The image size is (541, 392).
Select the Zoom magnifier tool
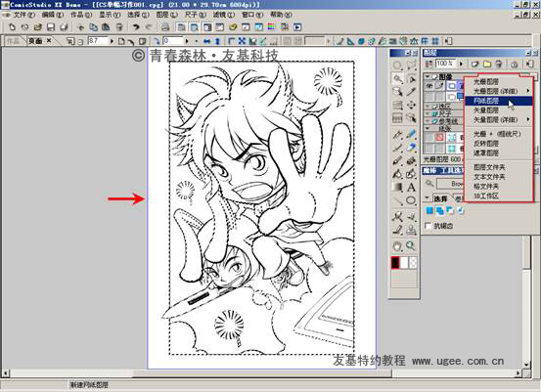pyautogui.click(x=411, y=246)
